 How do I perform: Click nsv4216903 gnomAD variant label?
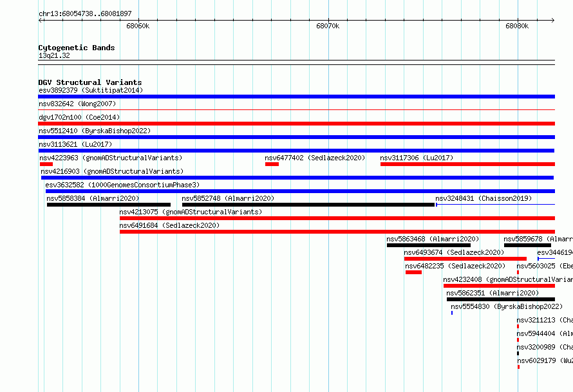(x=112, y=171)
